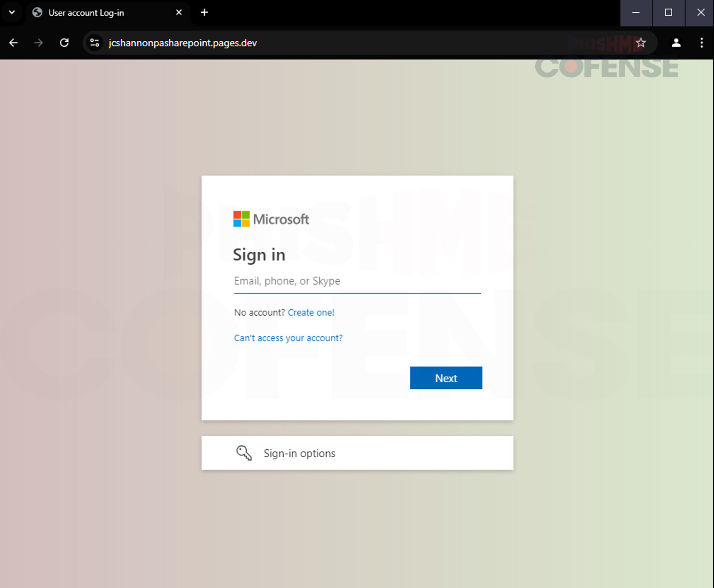Focus the Email, phone, or Skype field
714x588 pixels.
click(357, 281)
